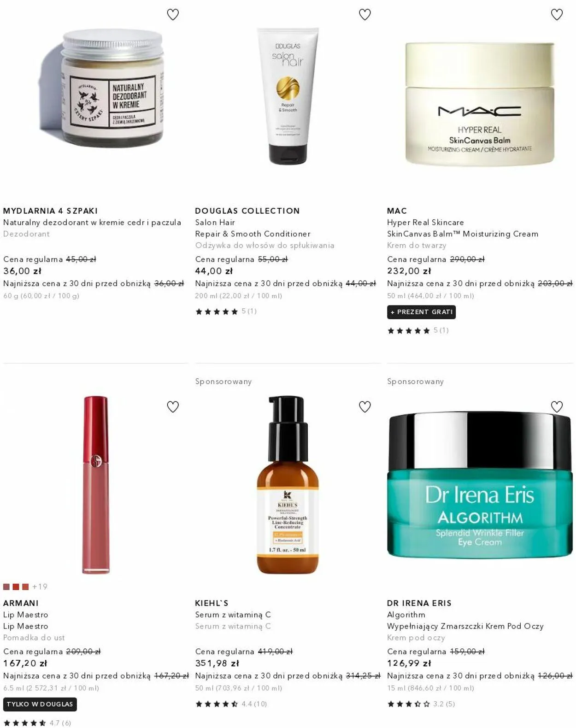Open Mydlarnia 4 Szpaki product image
The height and width of the screenshot is (728, 576).
[x=112, y=88]
